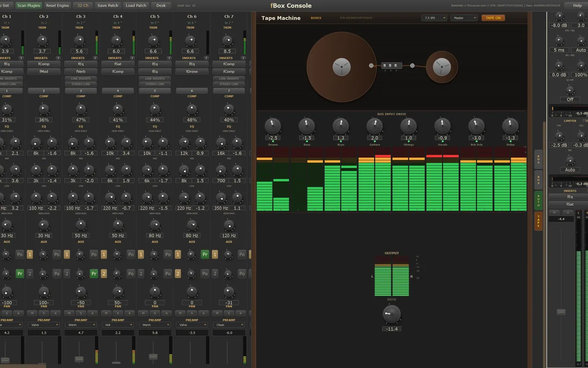
Task: Toggle the A button on Ch 2
Action: point(56,313)
